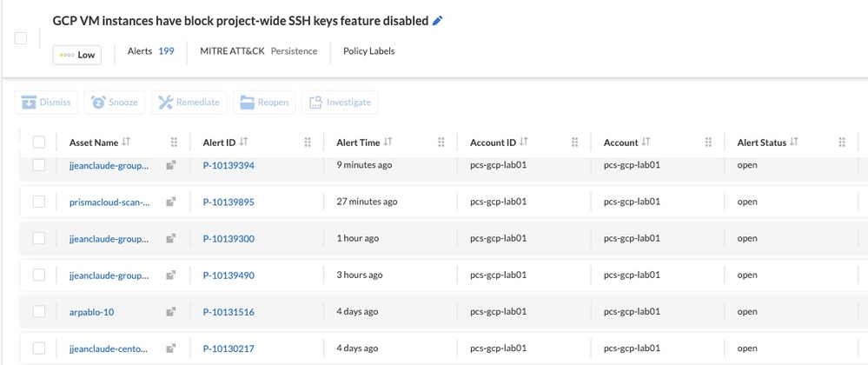868x365 pixels.
Task: Open external link icon for prismacloud-scan asset
Action: coord(171,202)
